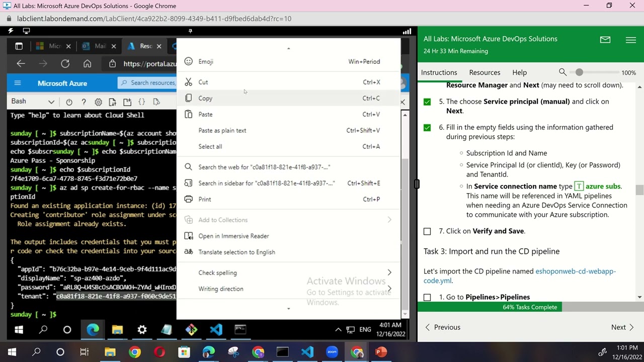Click the Search in sidebar icon
Image resolution: width=644 pixels, height=362 pixels.
click(189, 183)
